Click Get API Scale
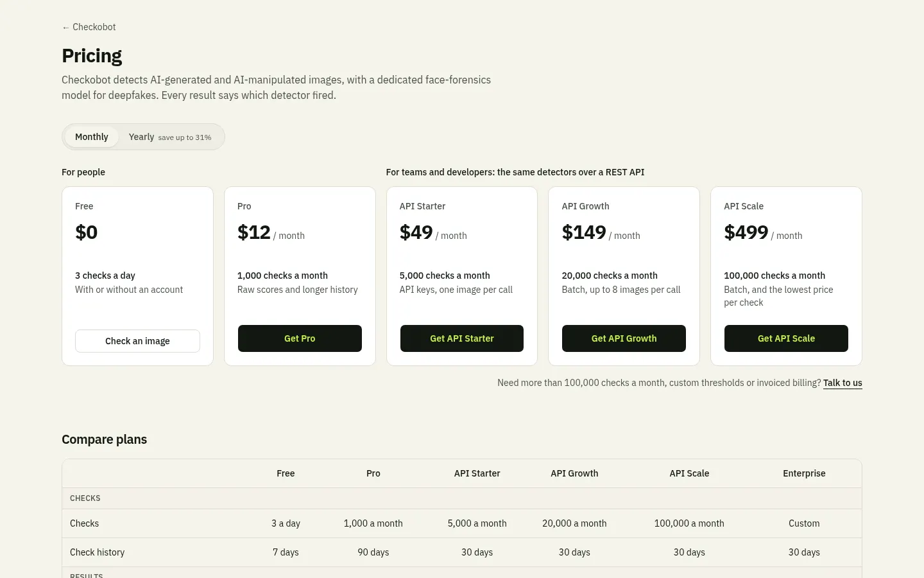 [x=786, y=338]
